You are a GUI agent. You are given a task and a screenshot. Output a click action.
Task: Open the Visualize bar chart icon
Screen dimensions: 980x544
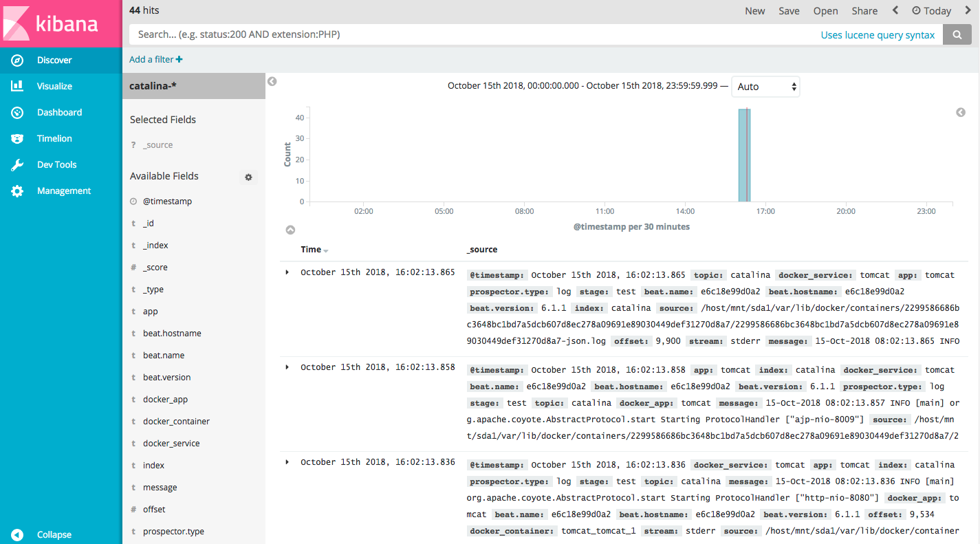click(17, 87)
